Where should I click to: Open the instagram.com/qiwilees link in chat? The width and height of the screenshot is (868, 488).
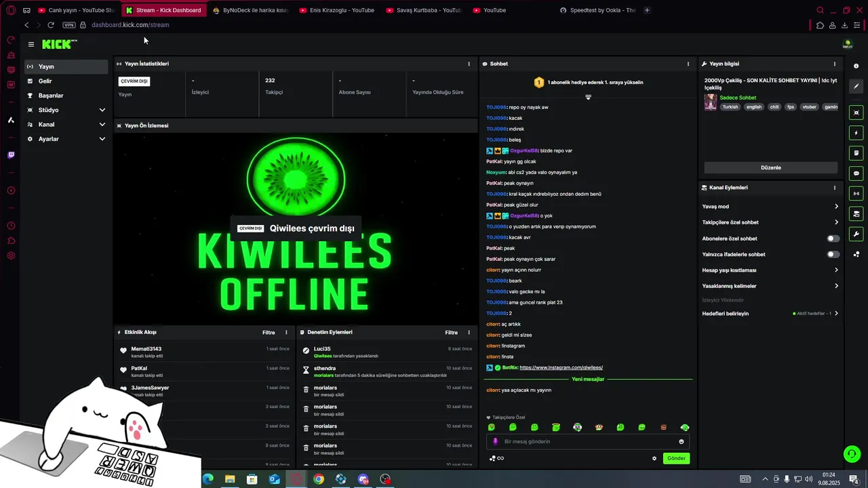coord(561,367)
